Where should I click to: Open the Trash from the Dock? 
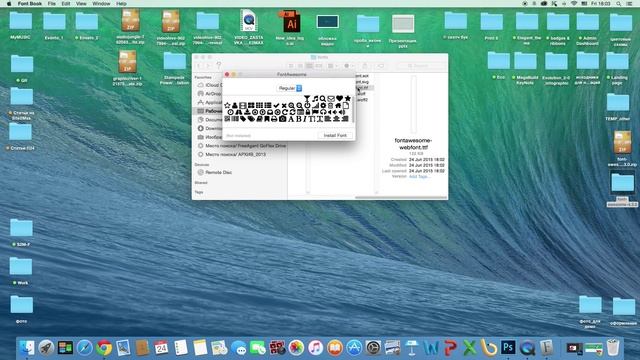(x=613, y=348)
